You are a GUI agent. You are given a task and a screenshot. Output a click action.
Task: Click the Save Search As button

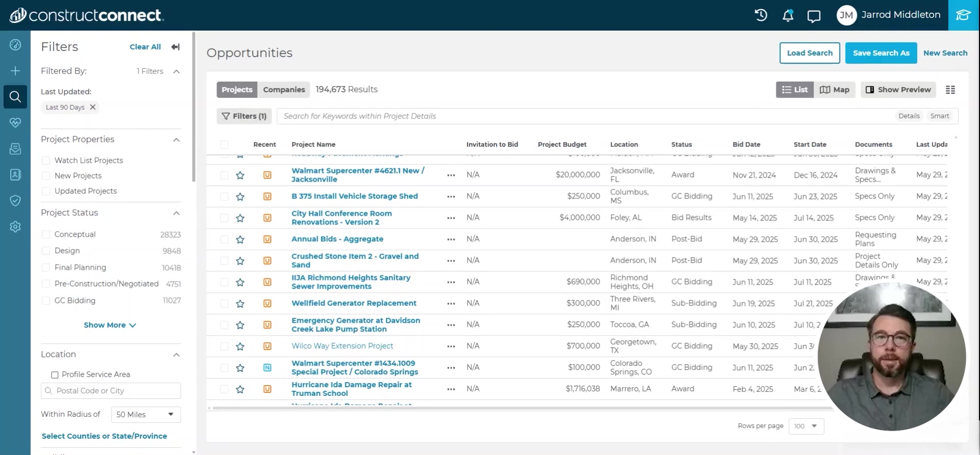[x=881, y=53]
